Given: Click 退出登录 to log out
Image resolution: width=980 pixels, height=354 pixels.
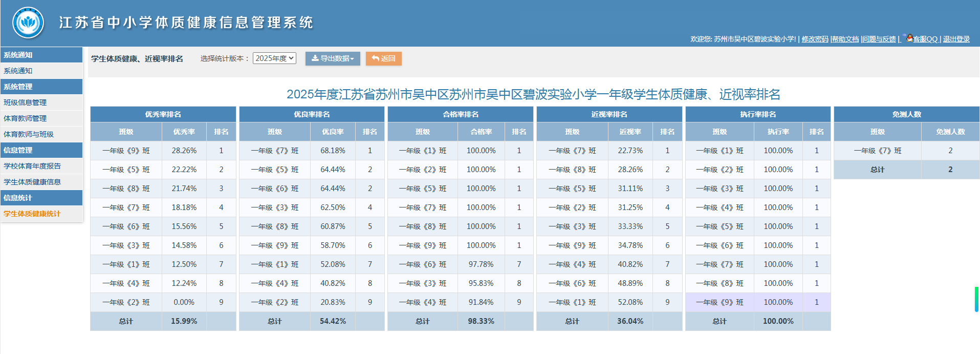Looking at the screenshot, I should 956,39.
